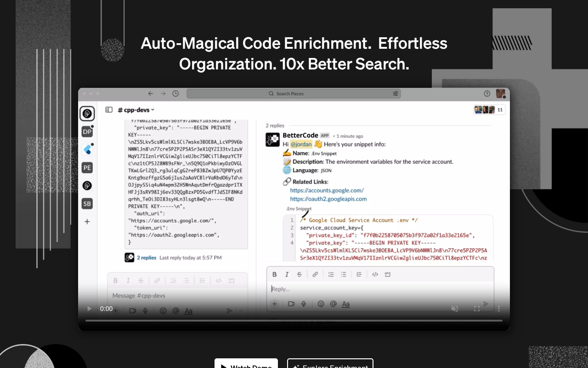Open the emoji picker in the #cpp-devs composer

click(163, 311)
